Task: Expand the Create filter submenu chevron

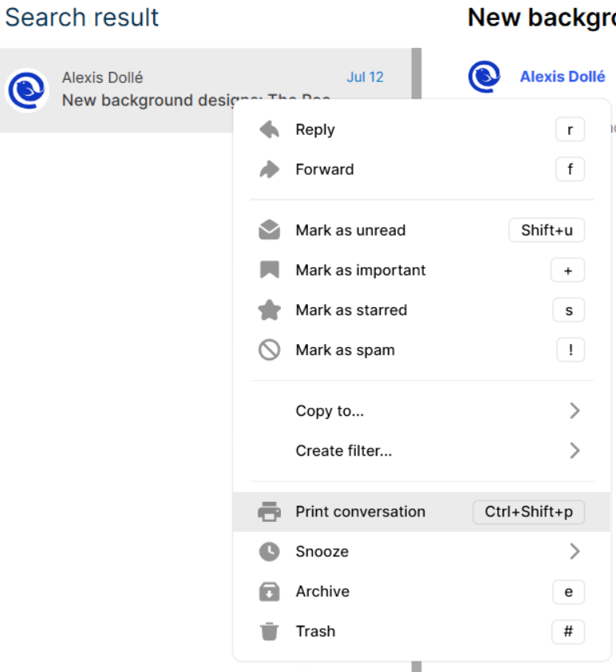Action: [575, 450]
